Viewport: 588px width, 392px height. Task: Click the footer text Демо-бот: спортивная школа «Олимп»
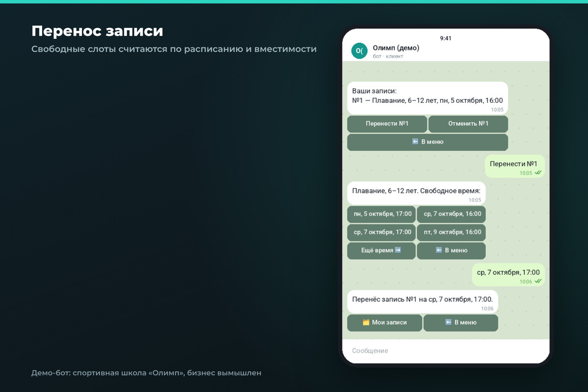(x=146, y=373)
